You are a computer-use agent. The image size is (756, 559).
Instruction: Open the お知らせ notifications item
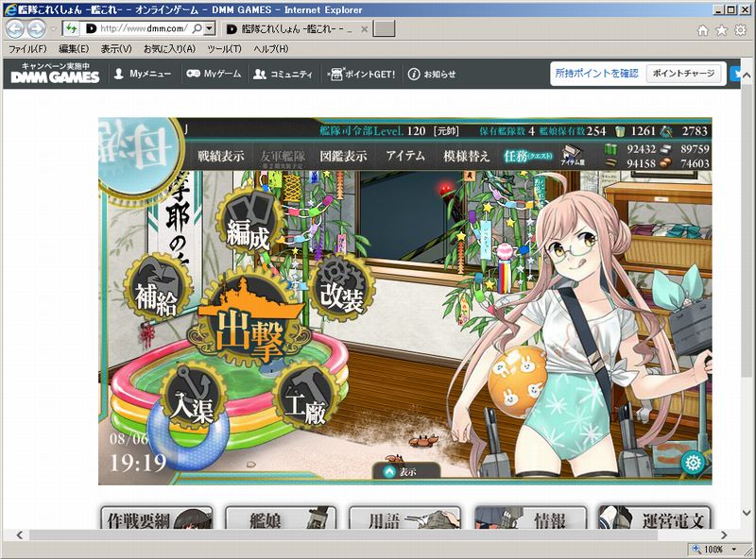click(432, 74)
